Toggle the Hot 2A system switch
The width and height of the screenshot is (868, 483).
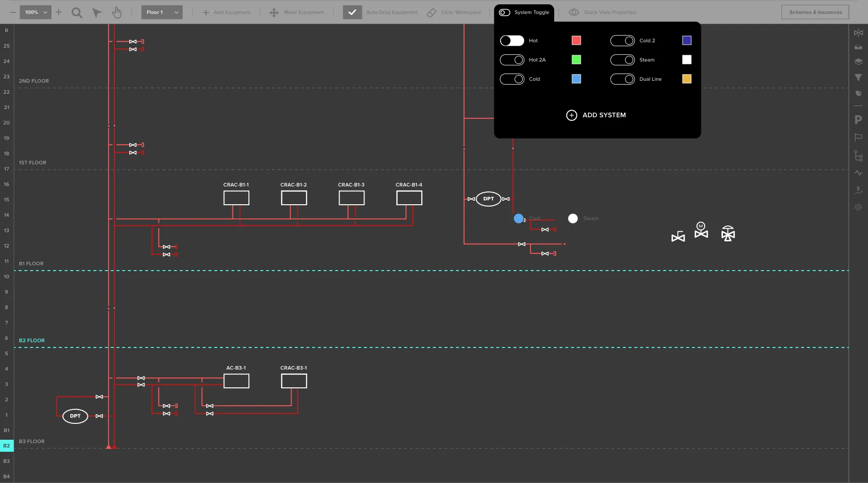pos(512,60)
